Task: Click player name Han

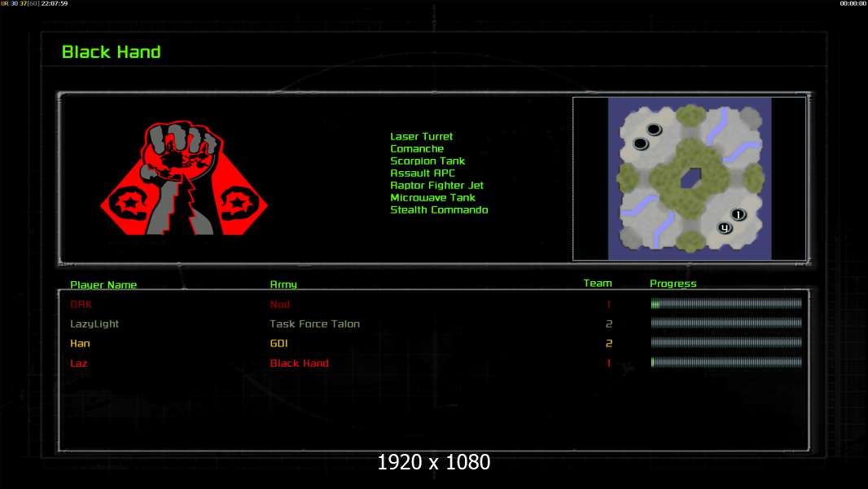Action: (80, 343)
